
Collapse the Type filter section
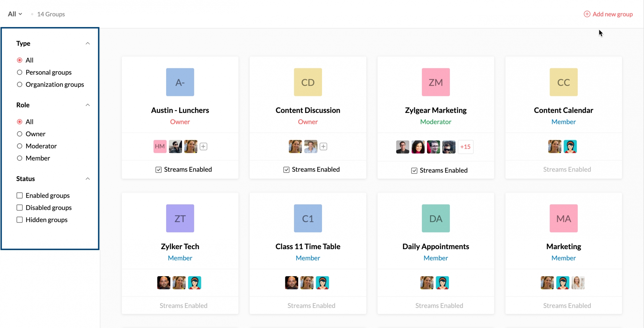[x=88, y=43]
